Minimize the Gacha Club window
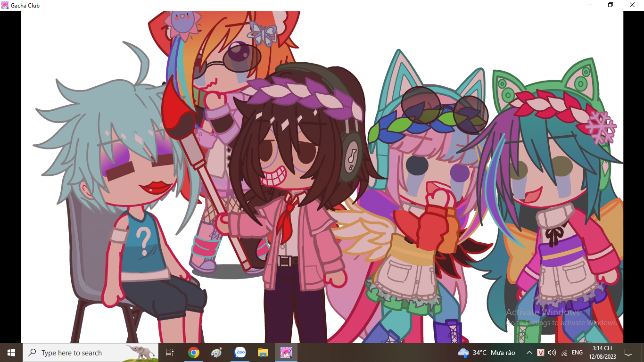This screenshot has width=644, height=362. pyautogui.click(x=589, y=5)
